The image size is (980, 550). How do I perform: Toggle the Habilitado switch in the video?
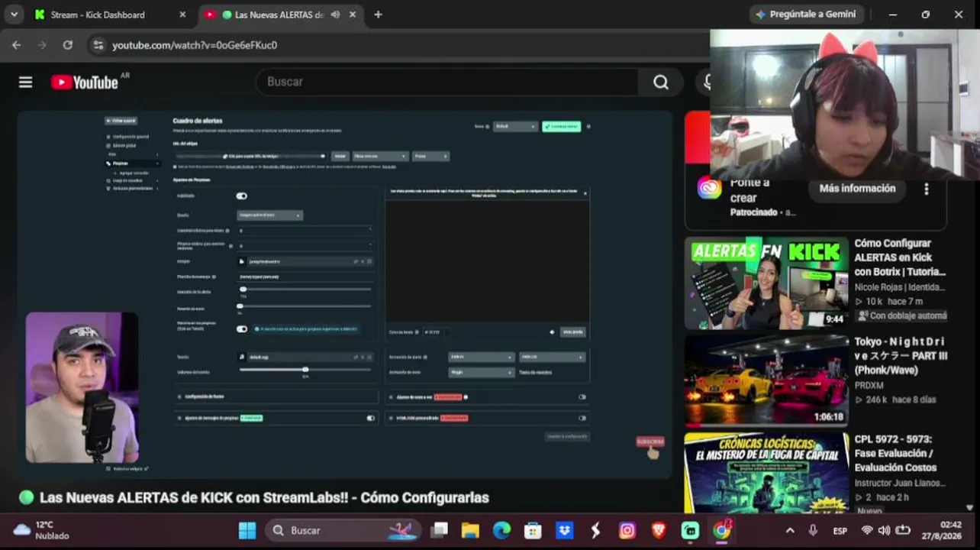click(x=242, y=196)
